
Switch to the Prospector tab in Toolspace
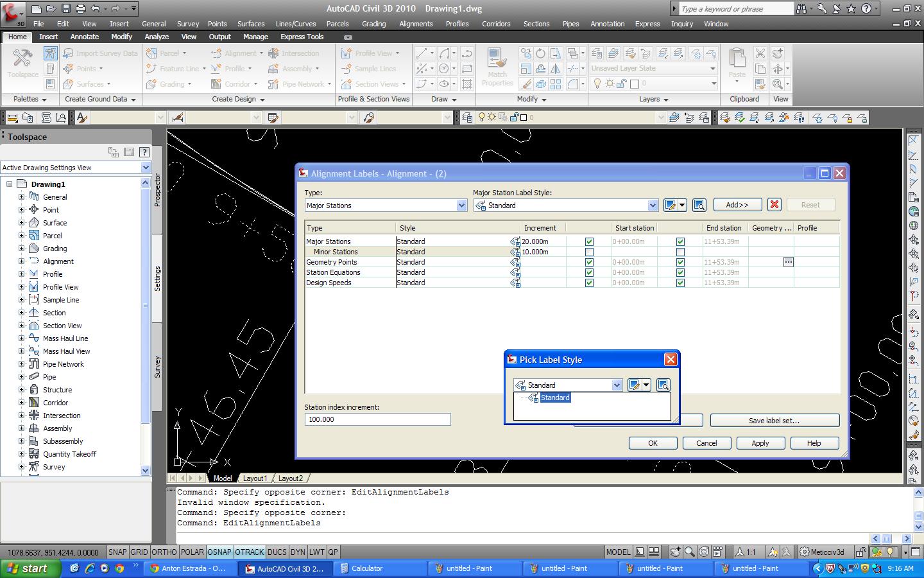[x=157, y=189]
